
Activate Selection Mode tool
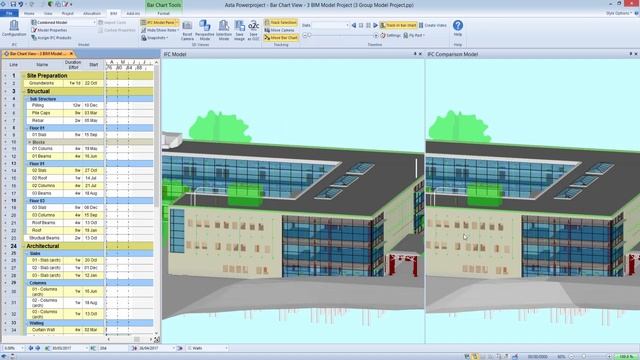coord(224,30)
